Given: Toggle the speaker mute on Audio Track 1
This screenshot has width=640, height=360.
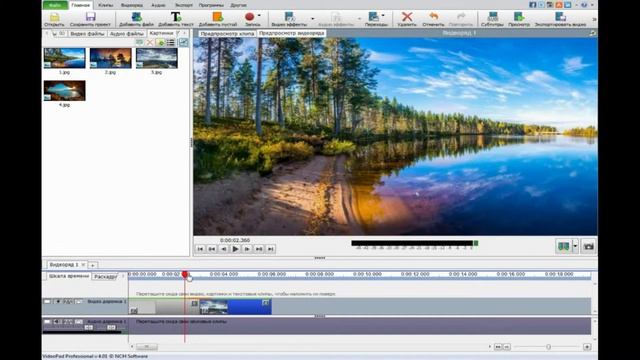Looking at the screenshot, I should 58,322.
